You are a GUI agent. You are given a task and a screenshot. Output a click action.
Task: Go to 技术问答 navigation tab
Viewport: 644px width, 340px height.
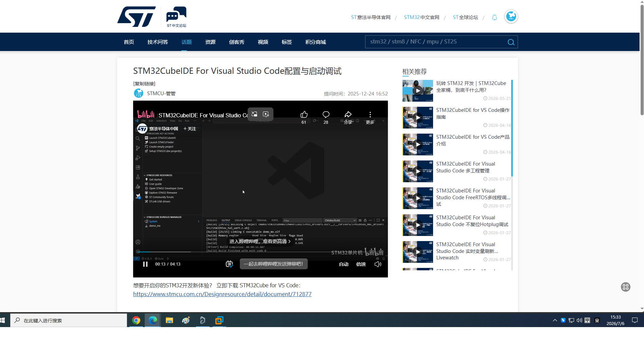pos(158,42)
